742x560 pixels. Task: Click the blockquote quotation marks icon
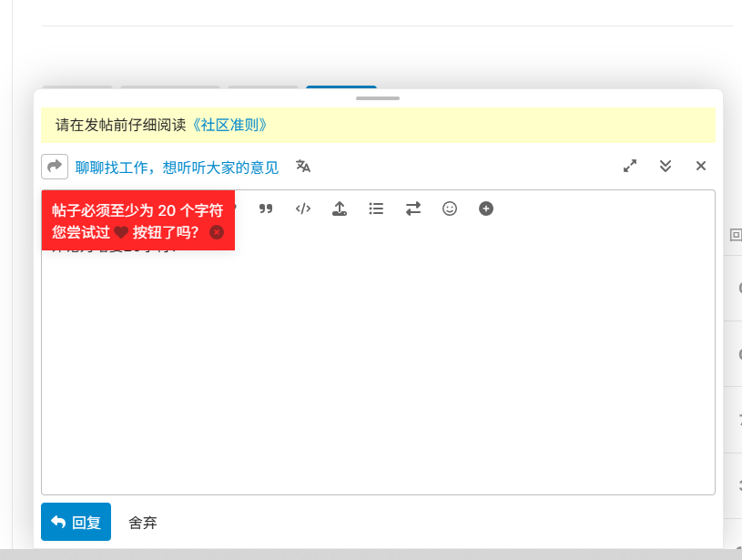pos(266,209)
